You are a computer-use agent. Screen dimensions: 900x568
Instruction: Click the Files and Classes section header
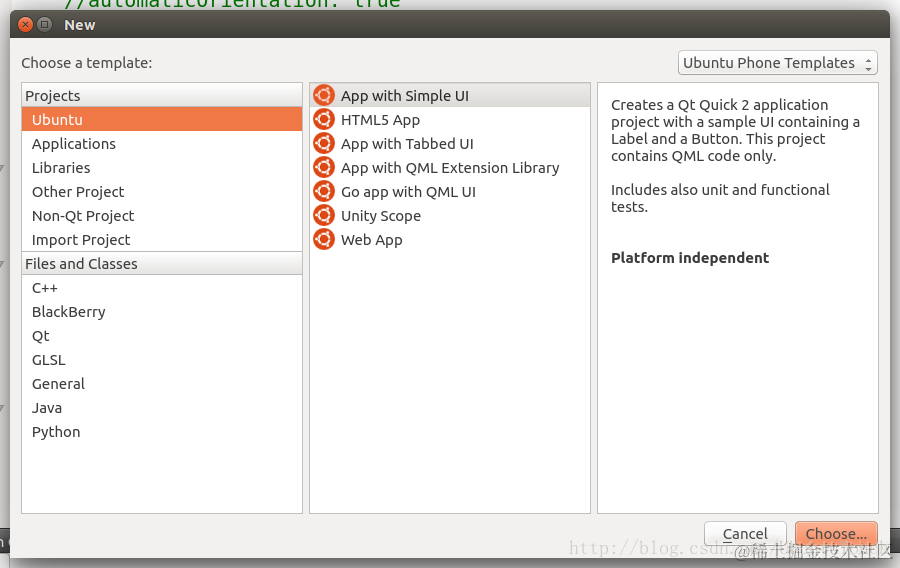point(162,264)
